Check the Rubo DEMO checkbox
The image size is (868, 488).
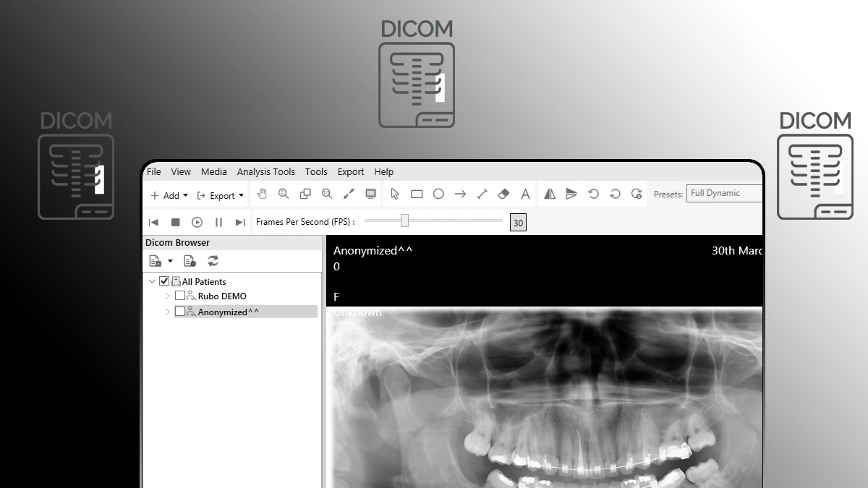tap(180, 296)
